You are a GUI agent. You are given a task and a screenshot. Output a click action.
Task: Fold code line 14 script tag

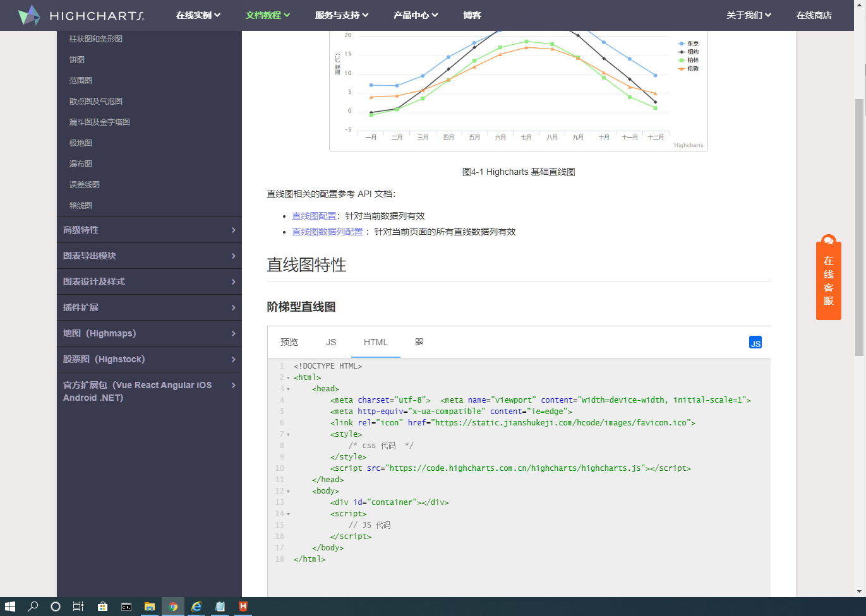289,514
